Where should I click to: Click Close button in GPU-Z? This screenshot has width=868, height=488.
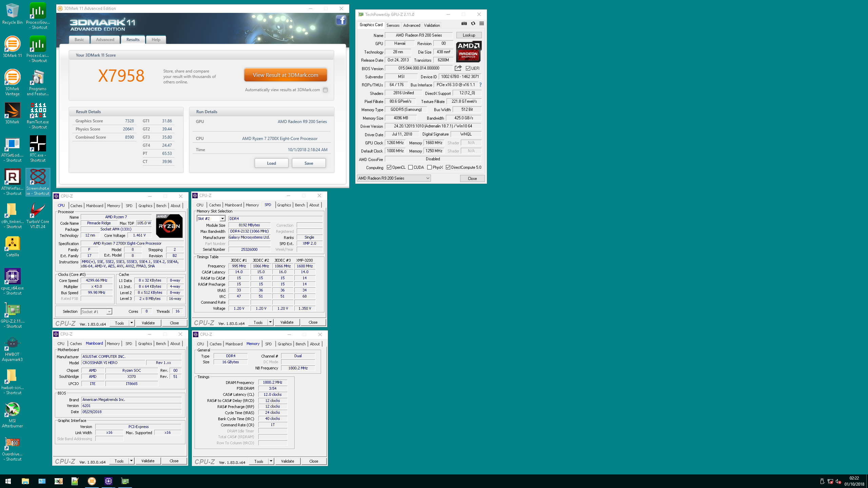[472, 178]
